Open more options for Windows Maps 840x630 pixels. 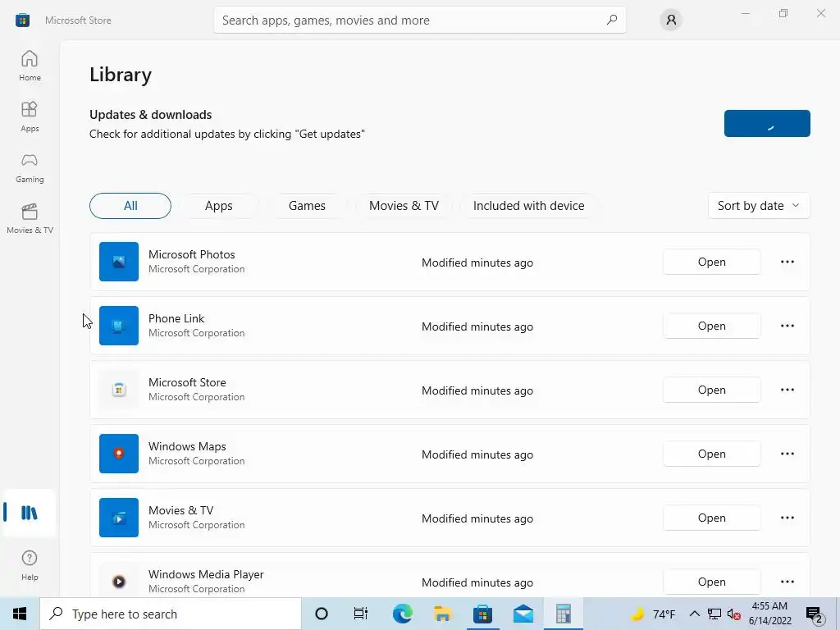(x=787, y=454)
